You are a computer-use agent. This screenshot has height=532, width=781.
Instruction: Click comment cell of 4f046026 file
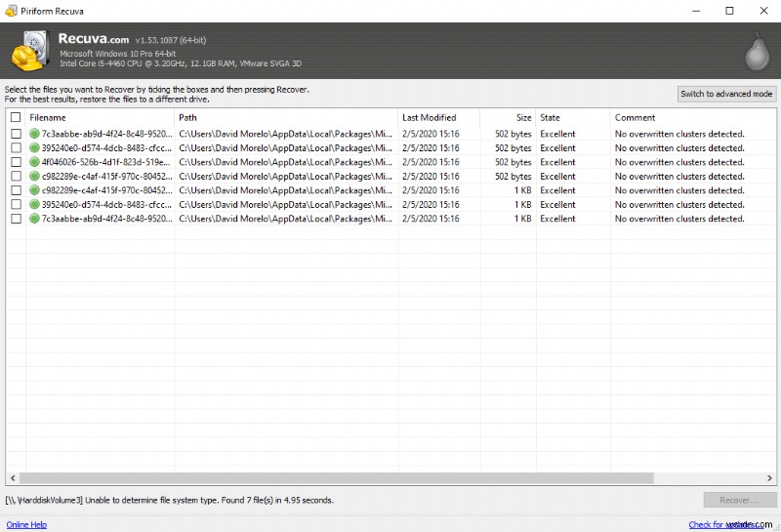coord(679,162)
